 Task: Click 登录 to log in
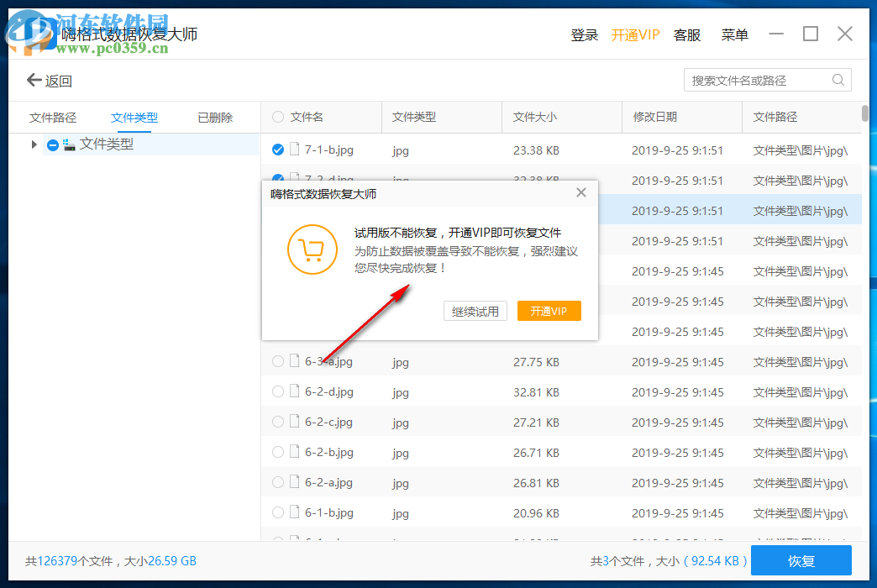584,34
